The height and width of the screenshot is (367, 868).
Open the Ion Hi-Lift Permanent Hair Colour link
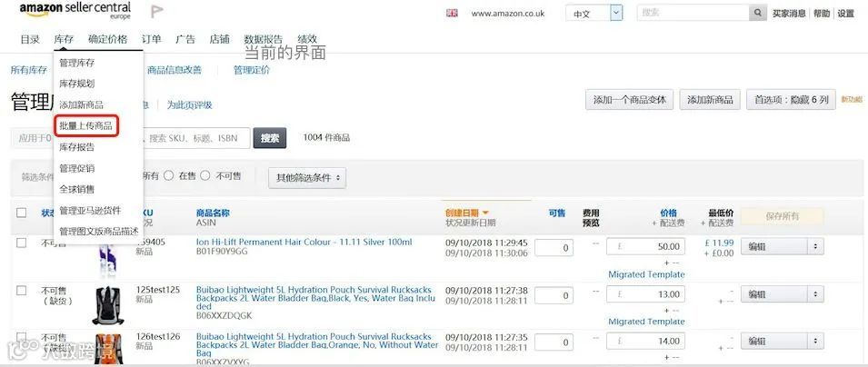[x=304, y=242]
